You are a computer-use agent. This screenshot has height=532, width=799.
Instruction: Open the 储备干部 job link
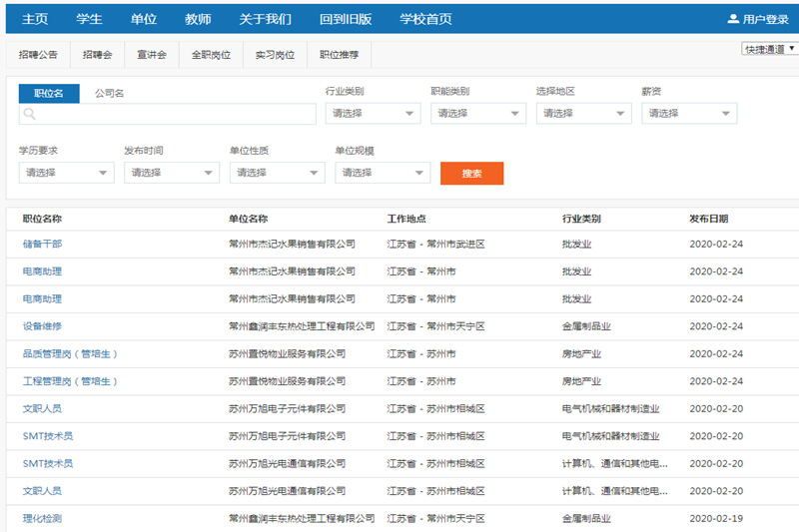point(42,244)
